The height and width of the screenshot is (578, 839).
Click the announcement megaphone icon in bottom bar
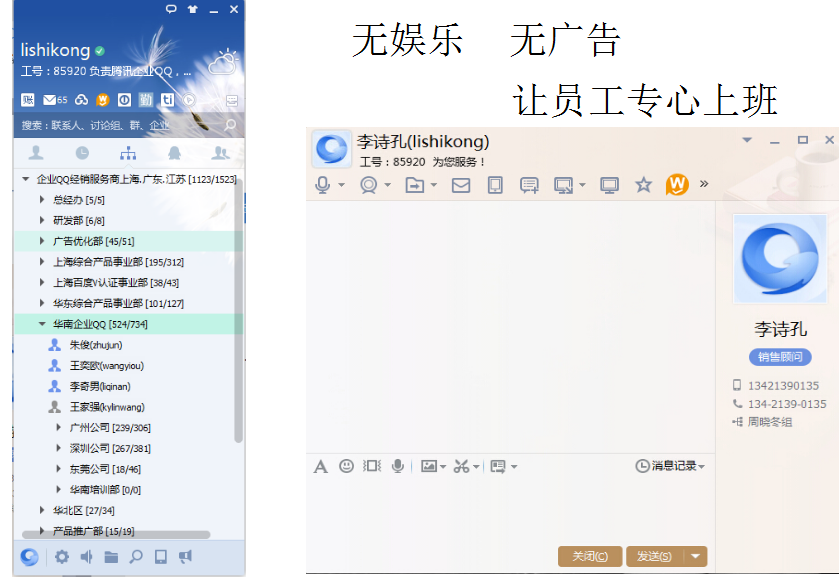click(x=185, y=557)
